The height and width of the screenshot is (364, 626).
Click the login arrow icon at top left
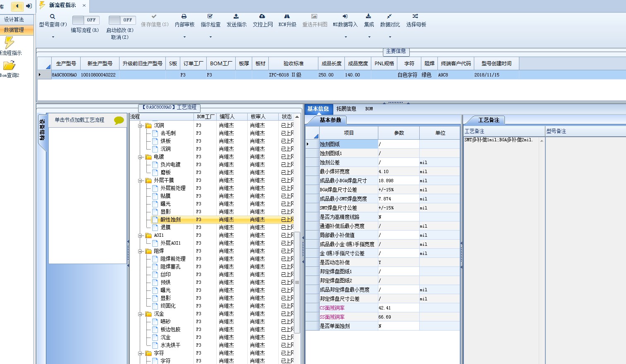[29, 6]
